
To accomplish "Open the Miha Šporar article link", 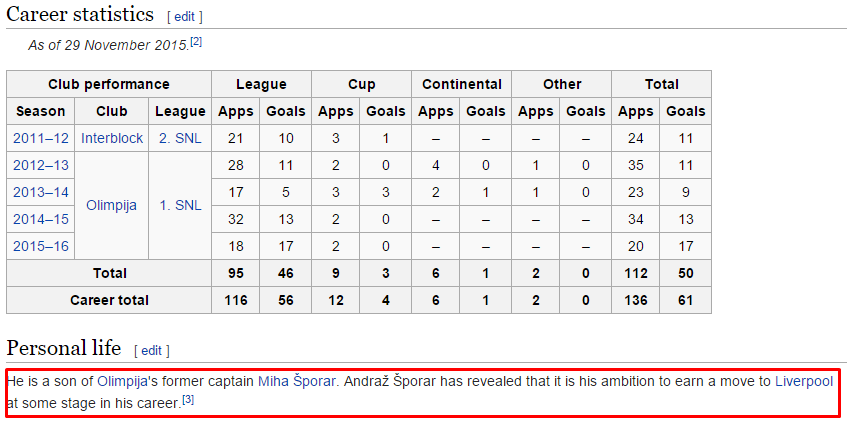I will [x=296, y=381].
